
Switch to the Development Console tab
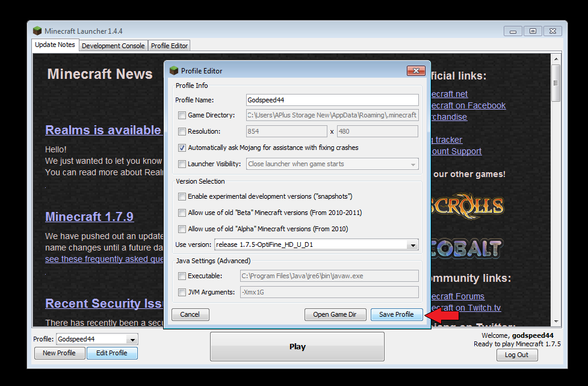(x=113, y=46)
